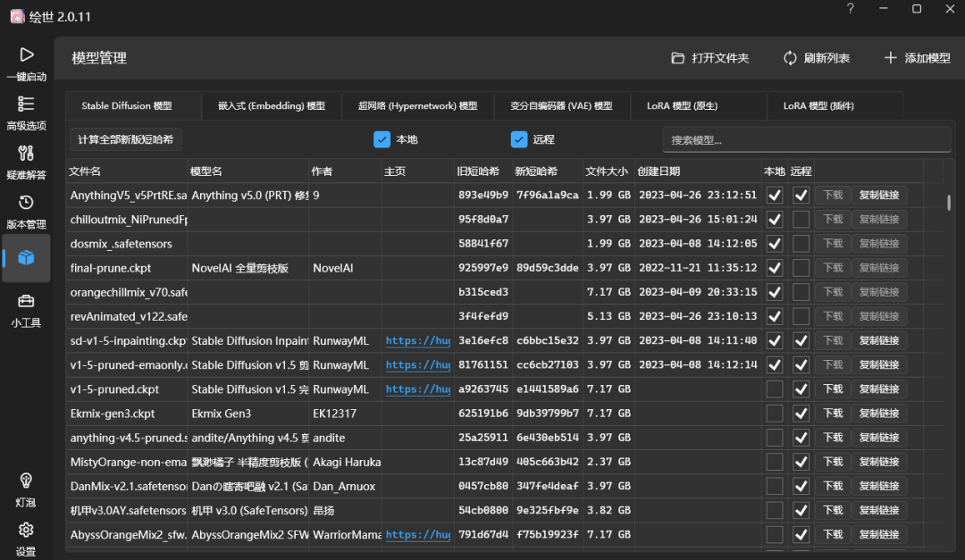
Task: Sort by 旧短哈希 column header
Action: click(x=483, y=171)
